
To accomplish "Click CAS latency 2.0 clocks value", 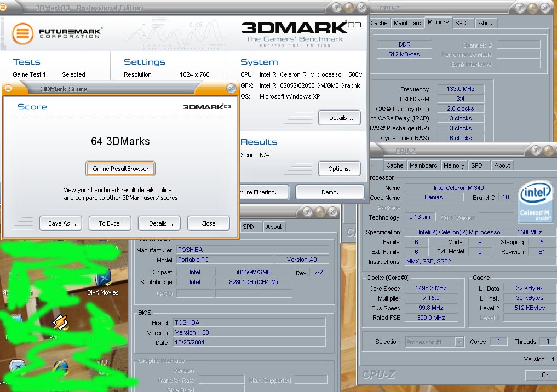I will 461,108.
